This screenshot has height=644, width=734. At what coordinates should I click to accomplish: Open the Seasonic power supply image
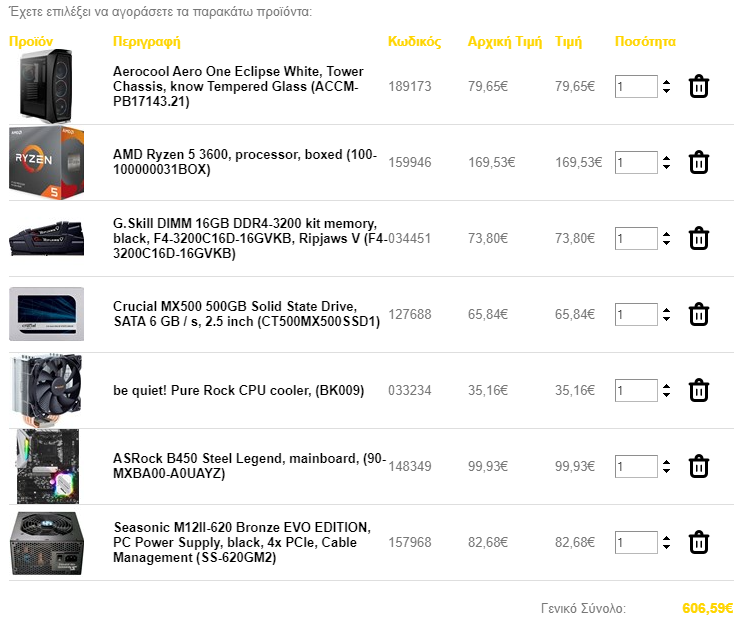(x=46, y=543)
